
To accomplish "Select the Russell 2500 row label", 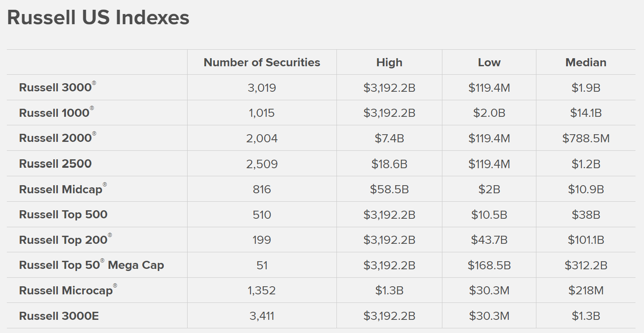I will 55,164.
